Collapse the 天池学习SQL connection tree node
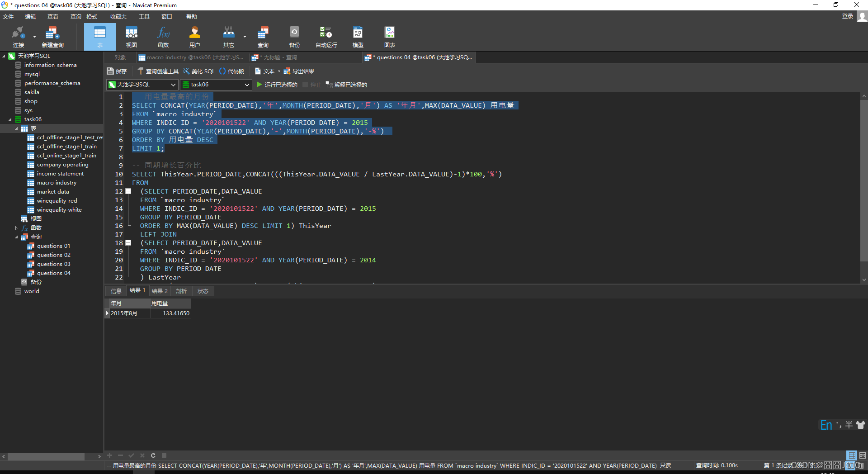868x474 pixels. [x=4, y=56]
